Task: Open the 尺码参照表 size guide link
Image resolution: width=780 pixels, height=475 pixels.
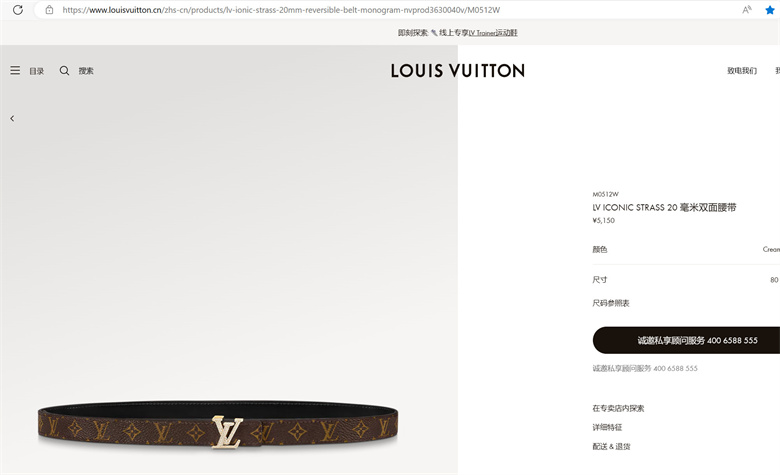Action: (x=611, y=303)
